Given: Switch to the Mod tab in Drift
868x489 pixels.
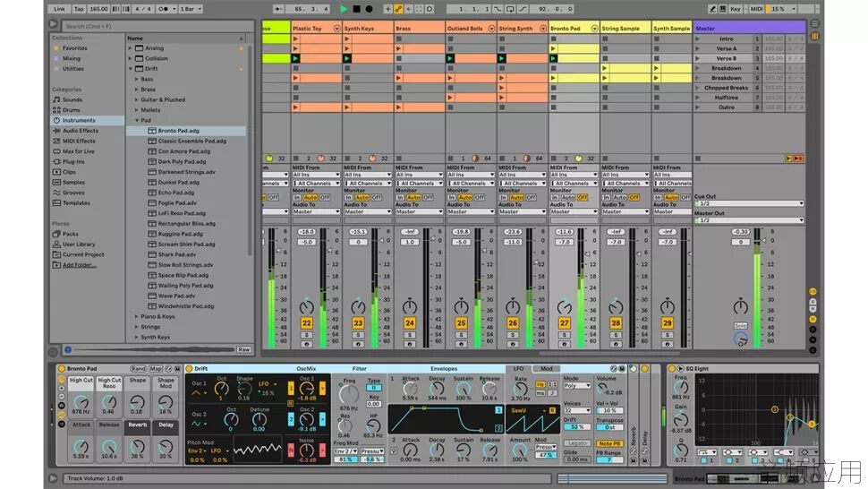Looking at the screenshot, I should pos(547,368).
